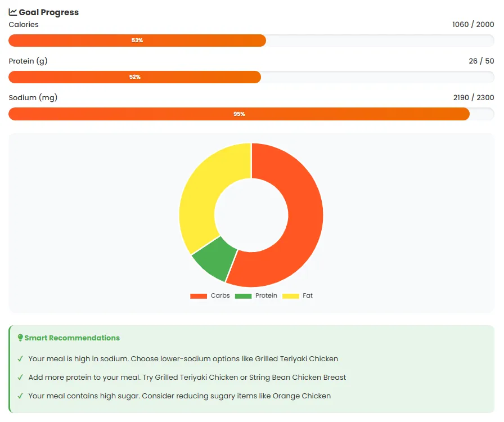Click the checkmark next to the sodium recommendation

point(20,358)
